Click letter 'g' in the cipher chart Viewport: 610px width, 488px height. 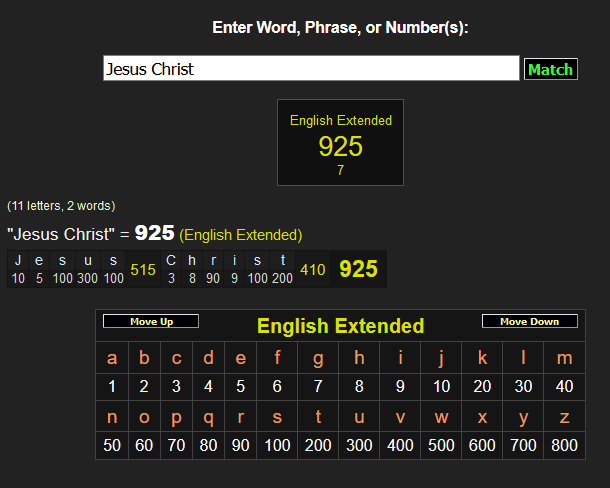pos(318,358)
